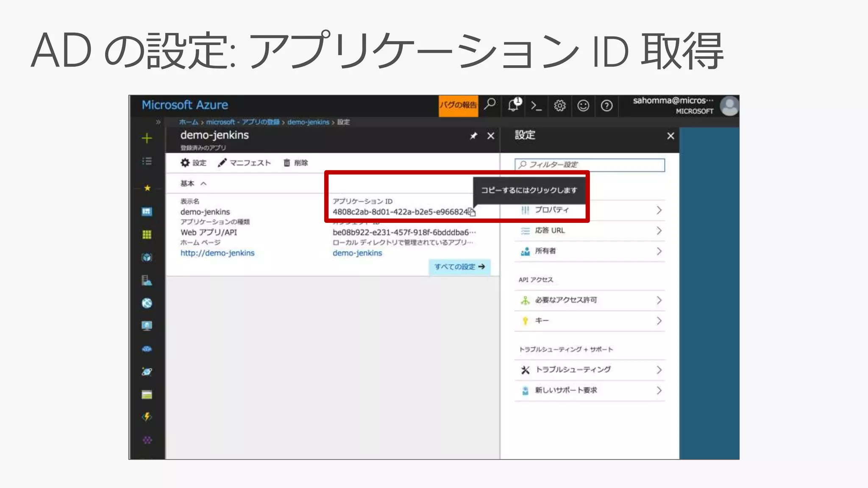The image size is (868, 488).
Task: Click the top bar search magnifier
Action: coord(490,104)
